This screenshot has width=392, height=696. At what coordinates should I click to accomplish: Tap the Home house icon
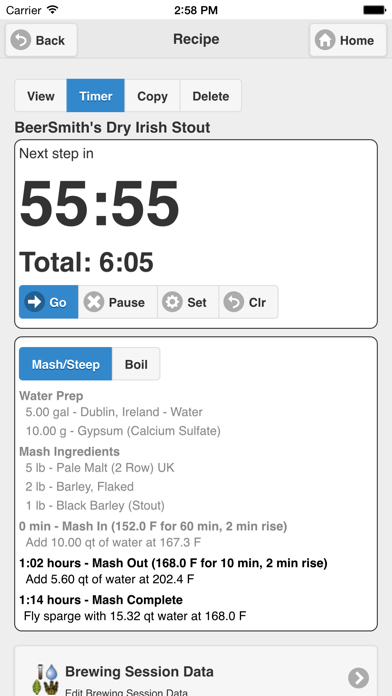pyautogui.click(x=325, y=40)
